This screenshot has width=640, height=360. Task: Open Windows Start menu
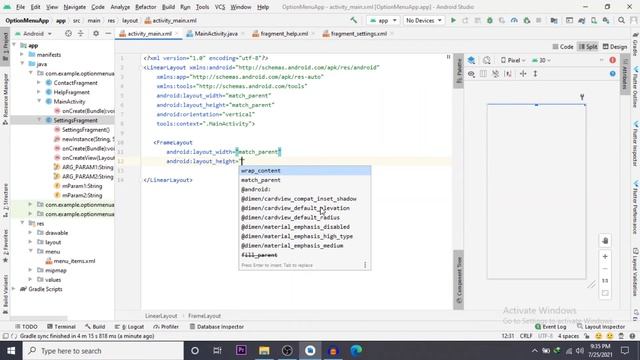[x=11, y=351]
